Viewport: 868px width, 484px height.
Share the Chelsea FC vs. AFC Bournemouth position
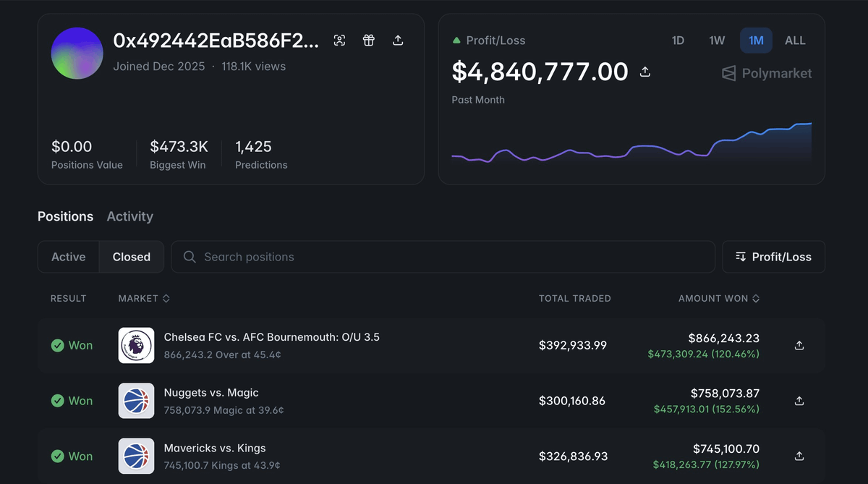pos(799,345)
